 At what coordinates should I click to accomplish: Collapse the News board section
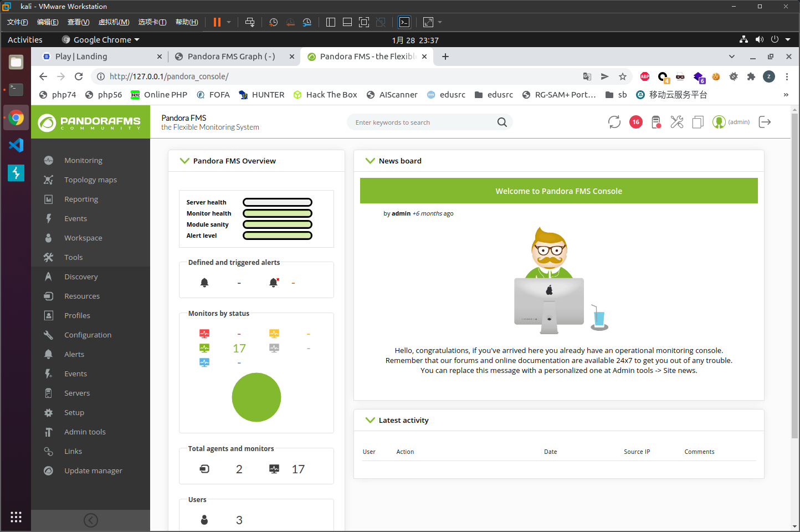click(371, 161)
